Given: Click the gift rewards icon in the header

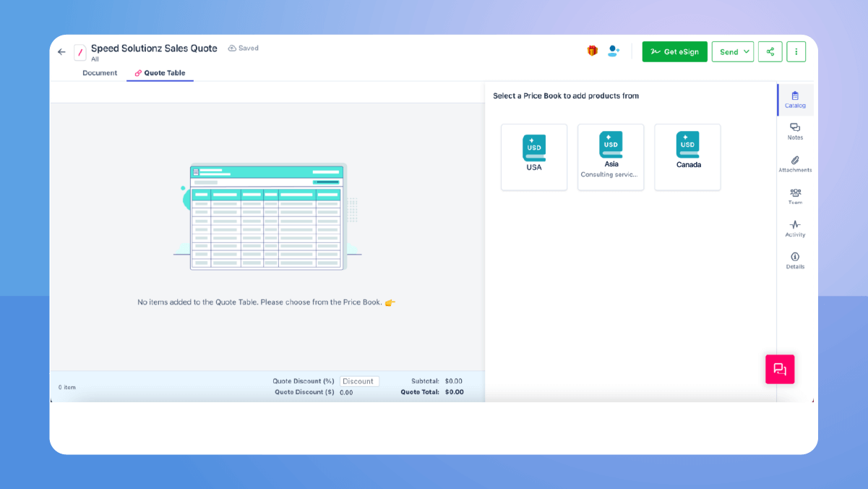Looking at the screenshot, I should (591, 51).
